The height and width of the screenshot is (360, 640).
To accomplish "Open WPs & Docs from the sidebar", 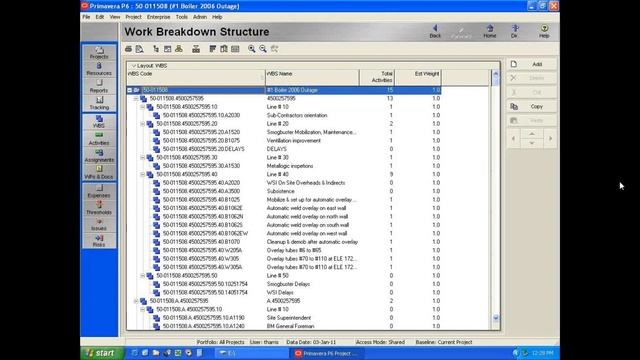I will (x=99, y=172).
